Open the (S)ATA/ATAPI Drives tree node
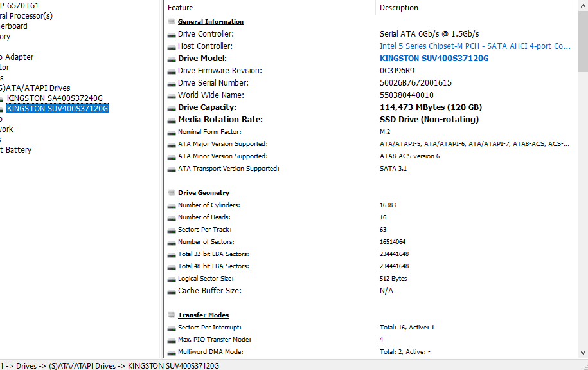 click(35, 88)
